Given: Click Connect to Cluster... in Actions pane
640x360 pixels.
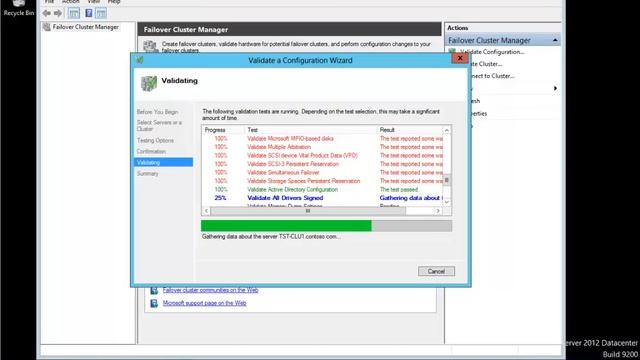Looking at the screenshot, I should coord(493,76).
